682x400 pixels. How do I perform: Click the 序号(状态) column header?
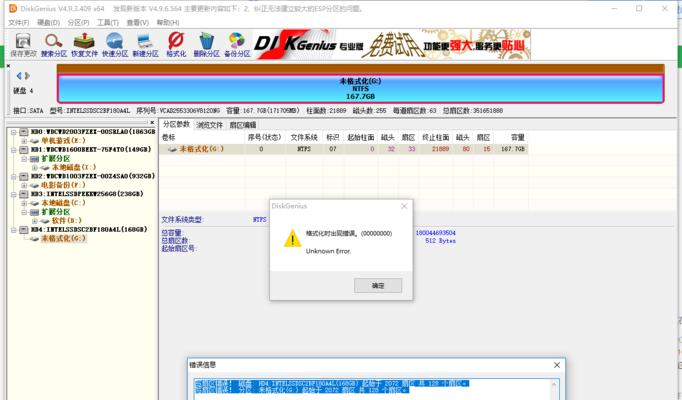pos(264,137)
